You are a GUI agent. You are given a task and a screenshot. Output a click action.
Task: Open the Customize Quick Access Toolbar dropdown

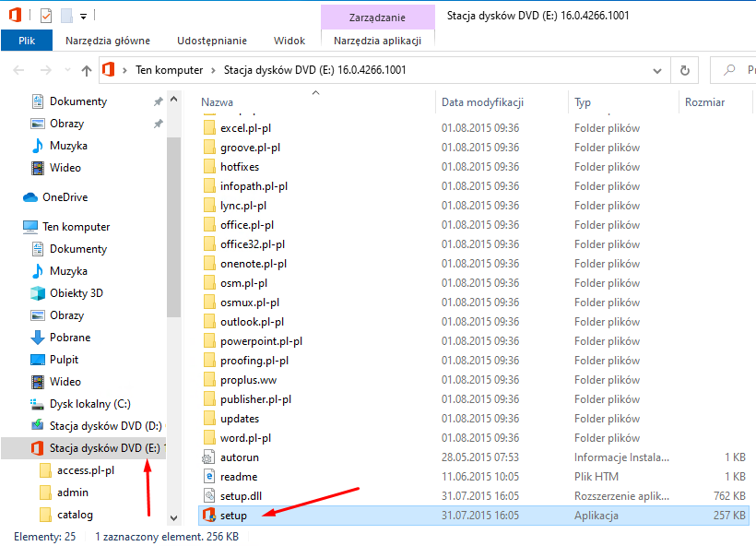tap(83, 17)
